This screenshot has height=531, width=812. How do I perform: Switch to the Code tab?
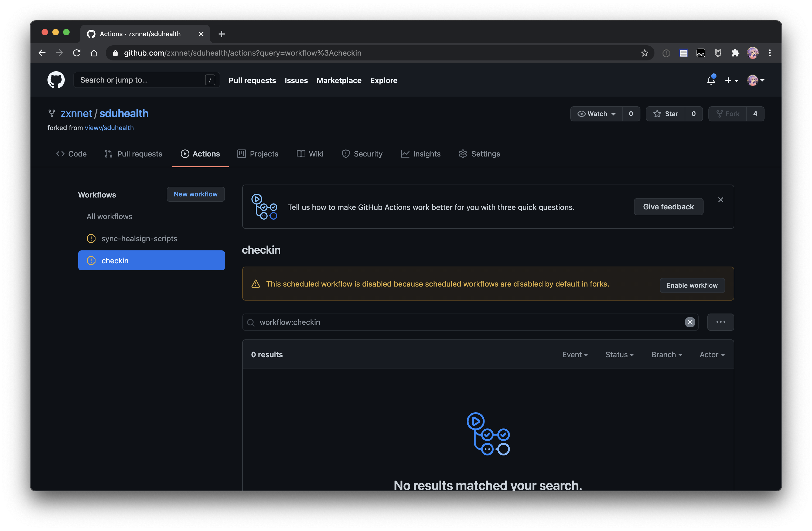[x=71, y=154]
